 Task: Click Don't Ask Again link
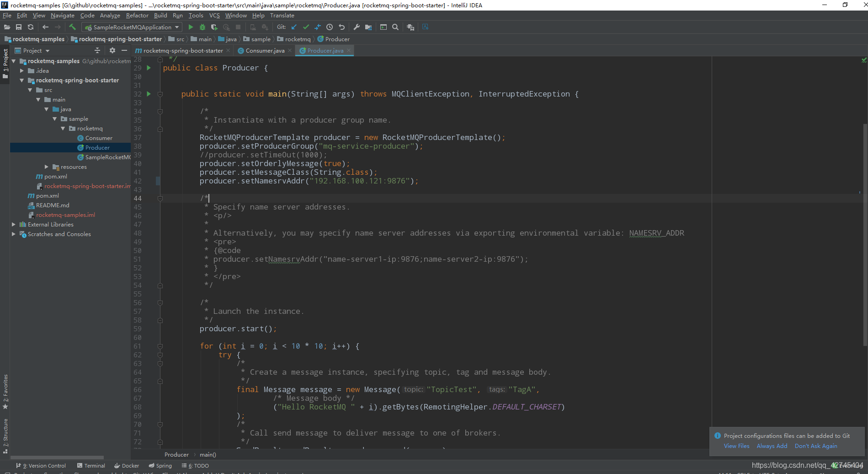click(x=816, y=446)
